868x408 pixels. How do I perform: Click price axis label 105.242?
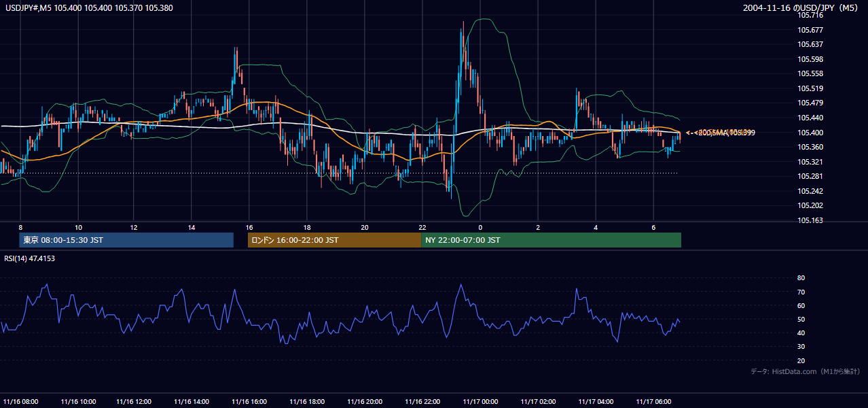tap(810, 191)
